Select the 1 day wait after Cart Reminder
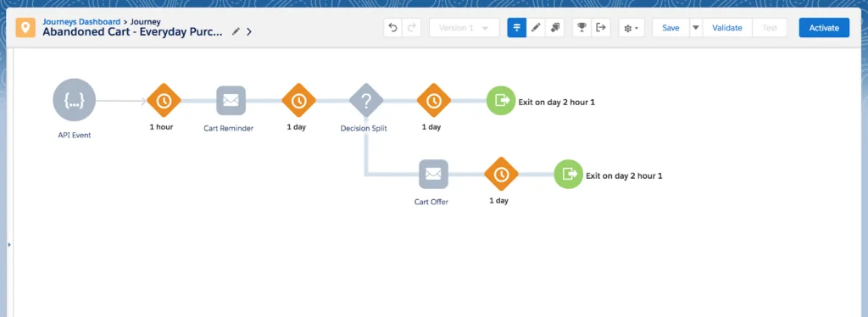Screen dimensions: 868x317 (x=298, y=101)
